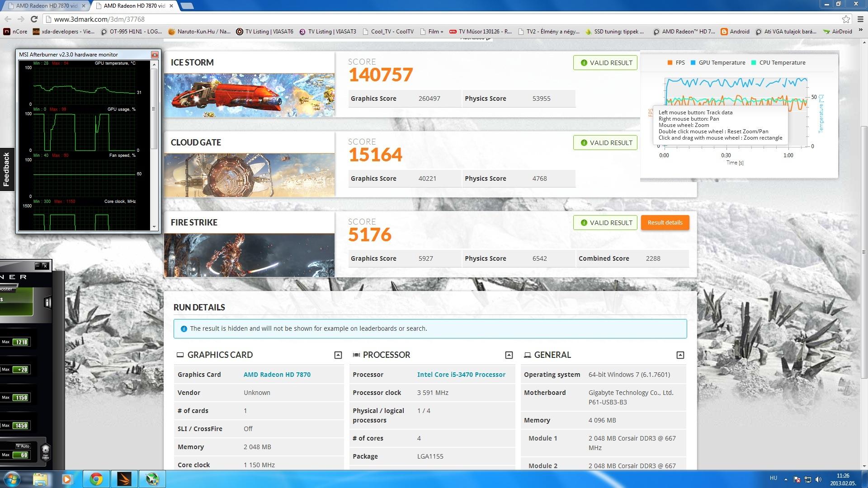Click Cloud Gate VALID RESULT badge
Image resolution: width=868 pixels, height=488 pixels.
[x=605, y=143]
